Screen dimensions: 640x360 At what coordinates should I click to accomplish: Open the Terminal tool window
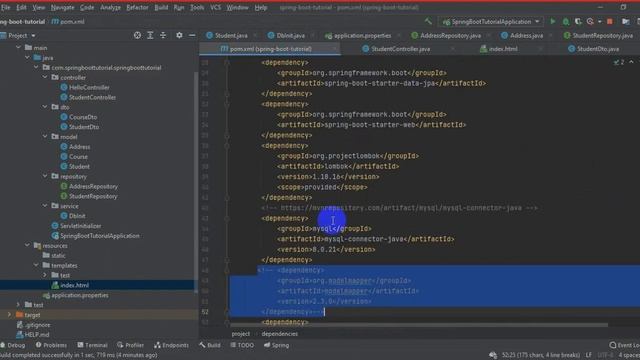(x=93, y=345)
